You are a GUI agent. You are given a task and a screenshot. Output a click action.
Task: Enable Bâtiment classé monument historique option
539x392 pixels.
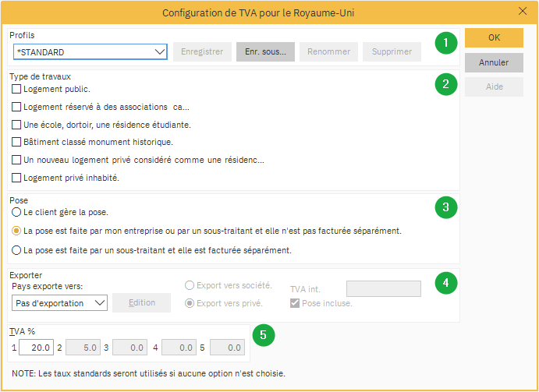click(17, 142)
